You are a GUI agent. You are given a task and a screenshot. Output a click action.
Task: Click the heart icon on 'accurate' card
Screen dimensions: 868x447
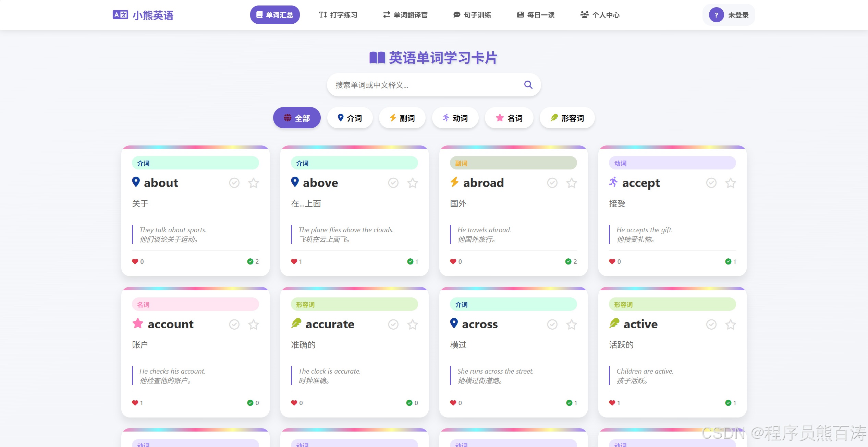pyautogui.click(x=294, y=403)
